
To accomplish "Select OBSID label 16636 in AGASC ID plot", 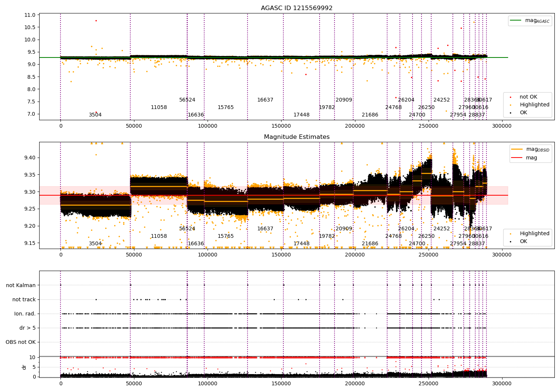I will tap(196, 115).
